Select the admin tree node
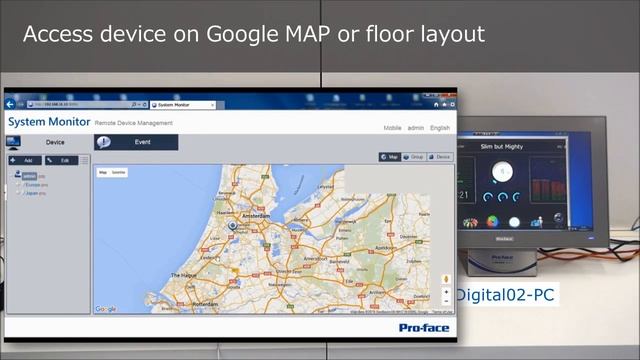 [29, 176]
